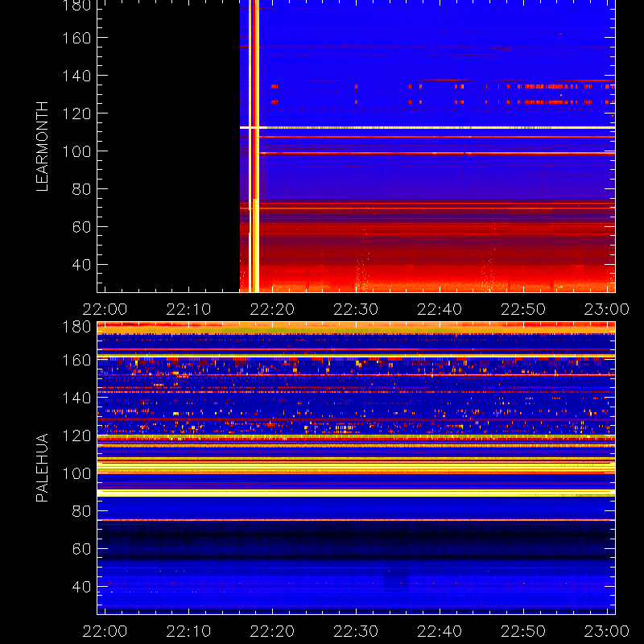Viewport: 644px width, 644px height.
Task: Click the 23:00 time label of Learmonth plot
Action: click(607, 309)
